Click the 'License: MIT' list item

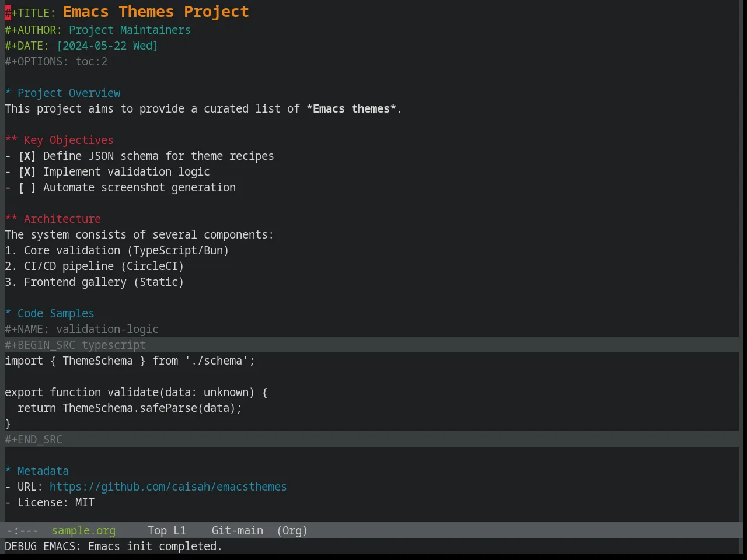(x=50, y=503)
